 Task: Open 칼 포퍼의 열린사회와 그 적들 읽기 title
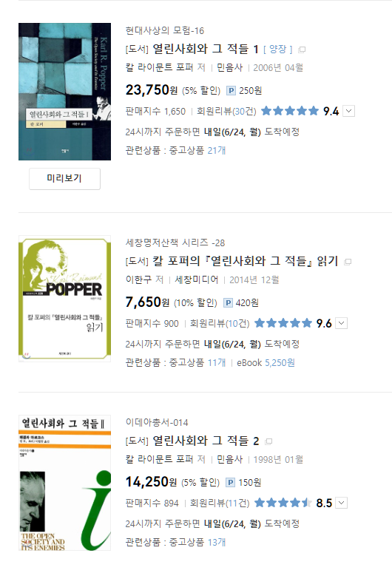tap(245, 261)
